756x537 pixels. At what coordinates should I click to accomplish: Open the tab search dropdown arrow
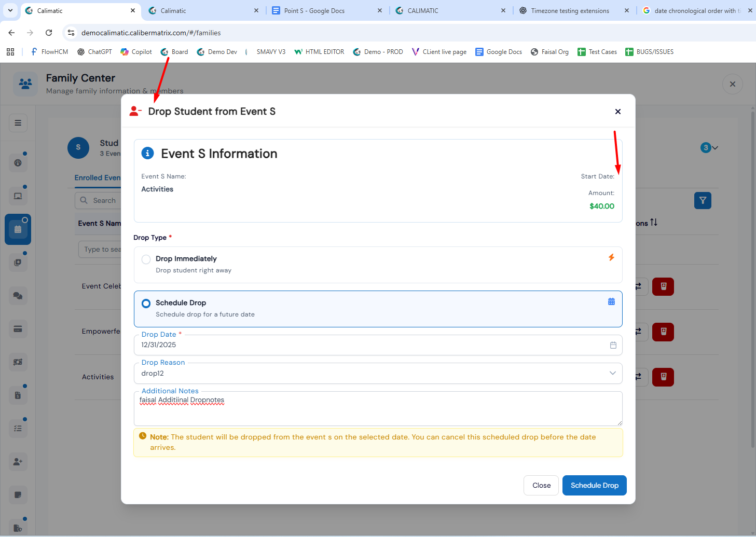(10, 10)
